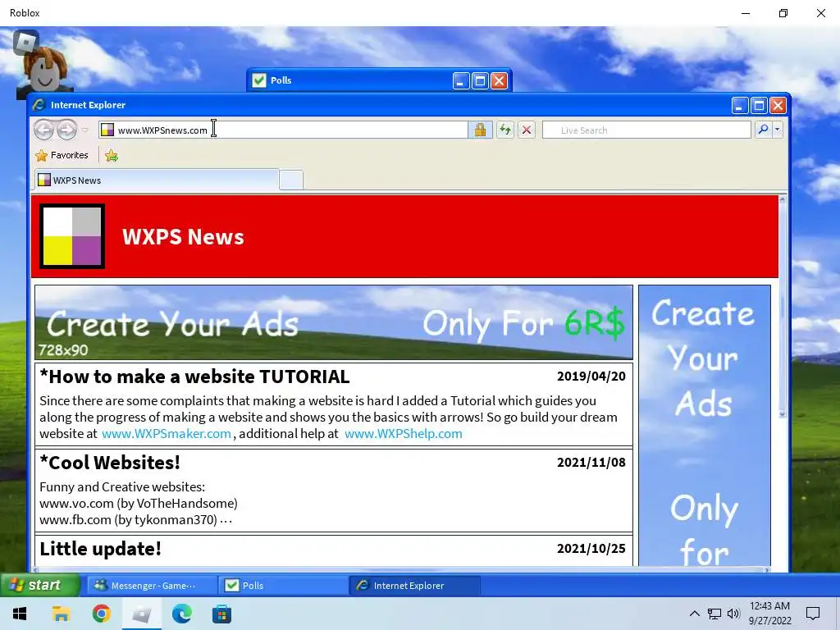This screenshot has height=630, width=840.
Task: Click the page scrollbar up arrow
Action: pyautogui.click(x=782, y=200)
